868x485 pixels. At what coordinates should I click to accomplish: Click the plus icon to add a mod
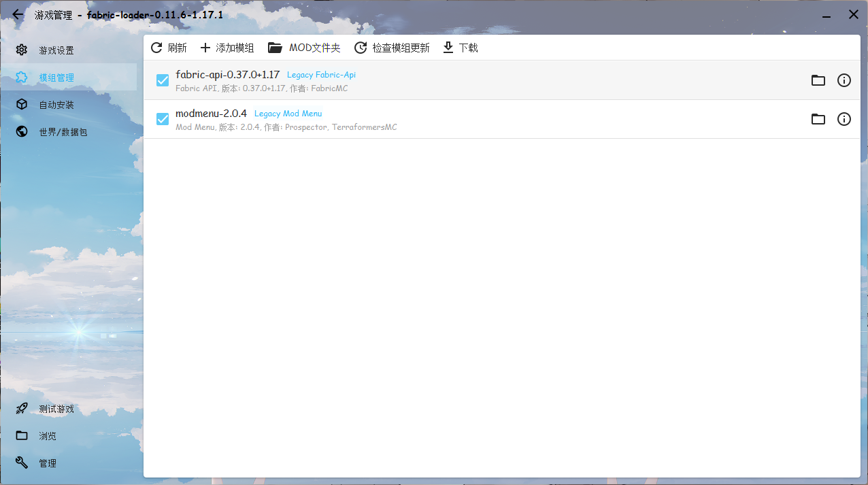(205, 47)
